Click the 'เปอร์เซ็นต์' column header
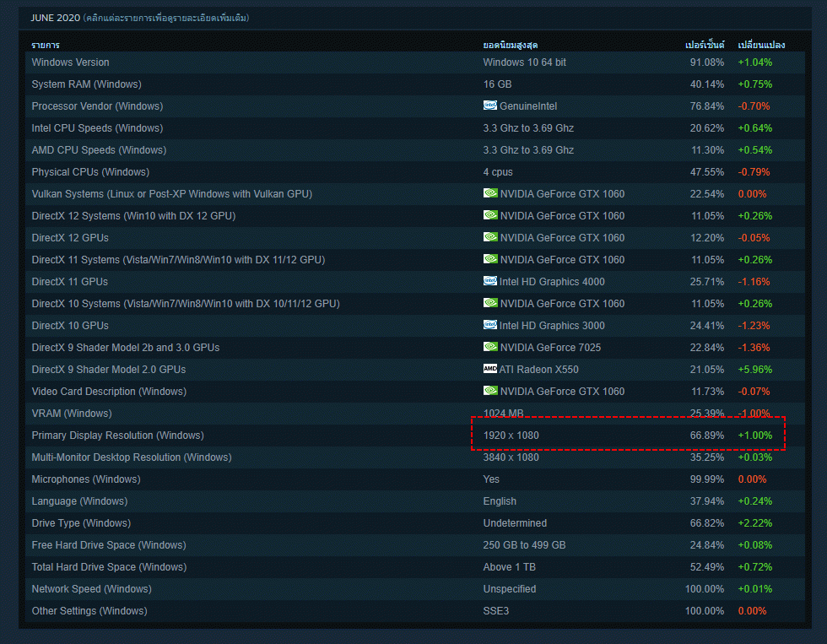The image size is (827, 644). pos(705,45)
